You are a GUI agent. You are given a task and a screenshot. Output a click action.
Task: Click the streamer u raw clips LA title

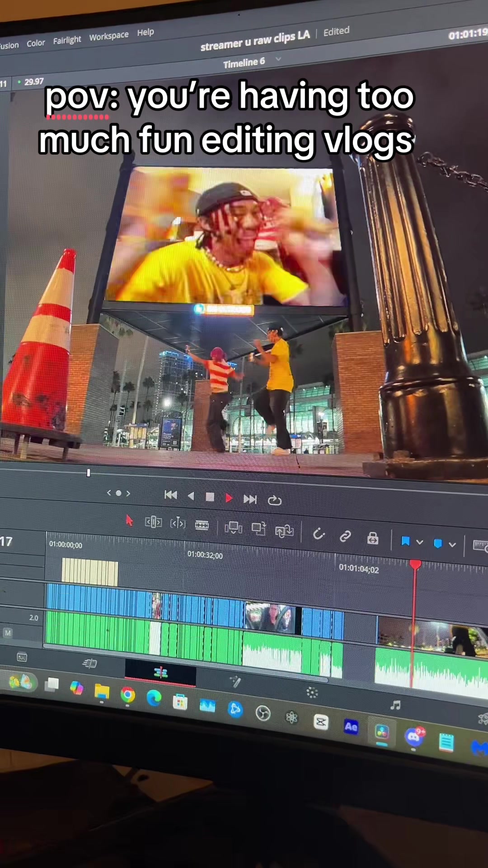255,40
